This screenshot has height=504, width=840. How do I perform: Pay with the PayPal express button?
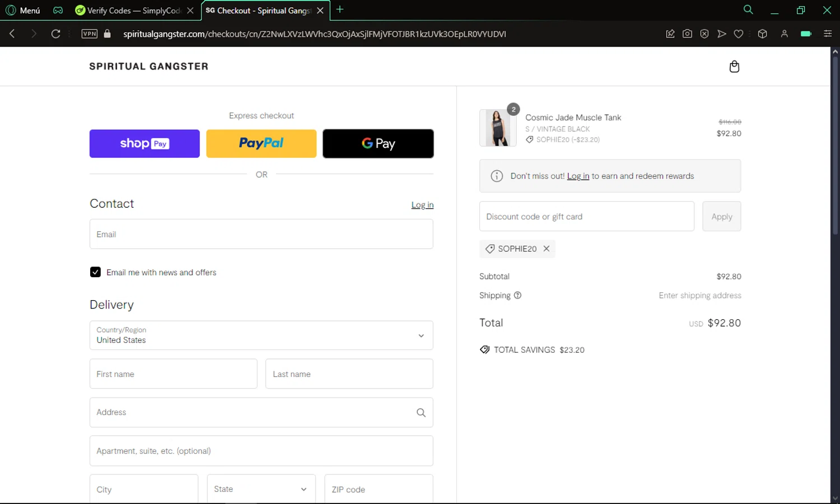tap(262, 143)
